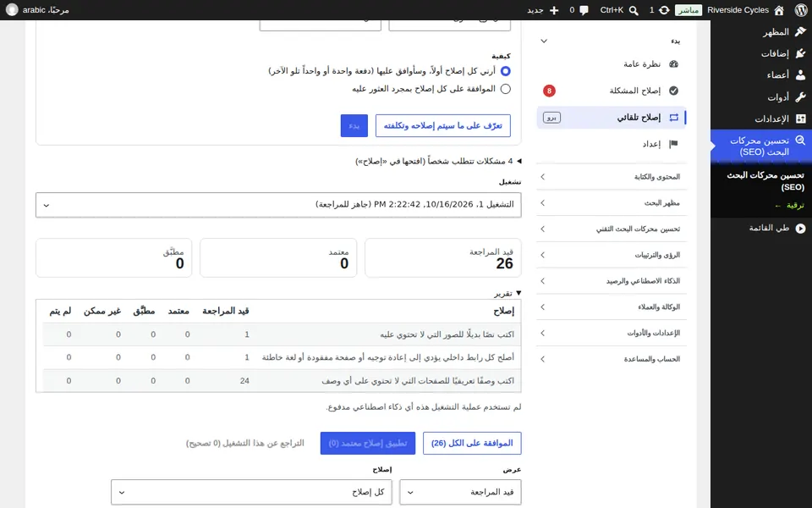Collapse the تقرير report section
The width and height of the screenshot is (812, 508).
tap(507, 294)
